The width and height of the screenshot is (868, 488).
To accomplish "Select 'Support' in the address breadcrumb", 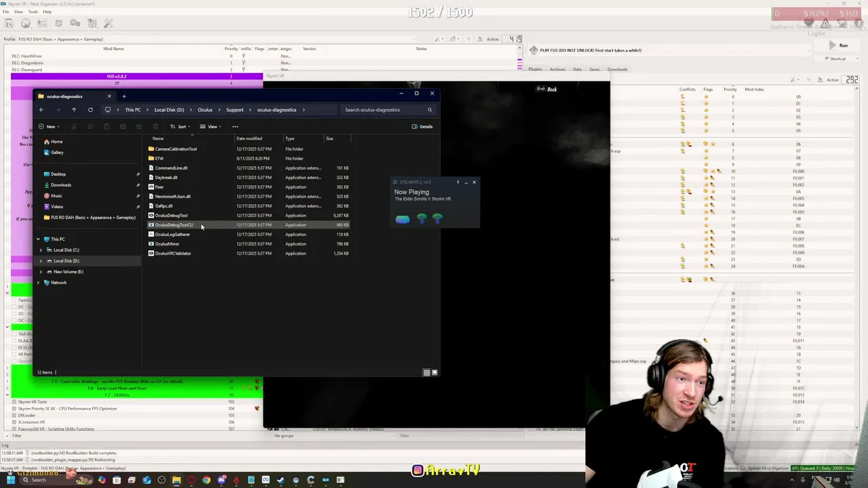I will 235,110.
